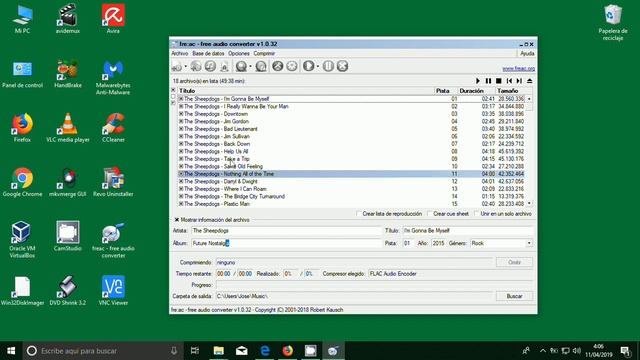Click track list scroll up arrow
This screenshot has width=640, height=360.
tap(529, 99)
